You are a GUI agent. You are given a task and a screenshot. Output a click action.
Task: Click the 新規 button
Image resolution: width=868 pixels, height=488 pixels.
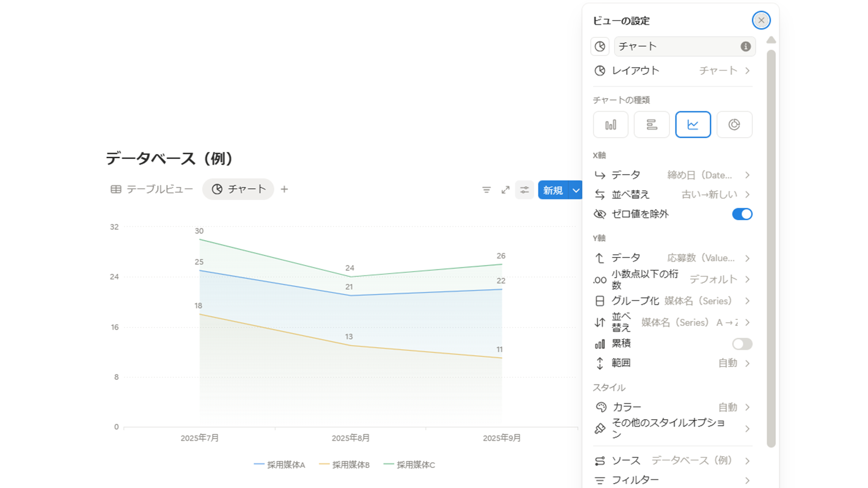pyautogui.click(x=553, y=190)
